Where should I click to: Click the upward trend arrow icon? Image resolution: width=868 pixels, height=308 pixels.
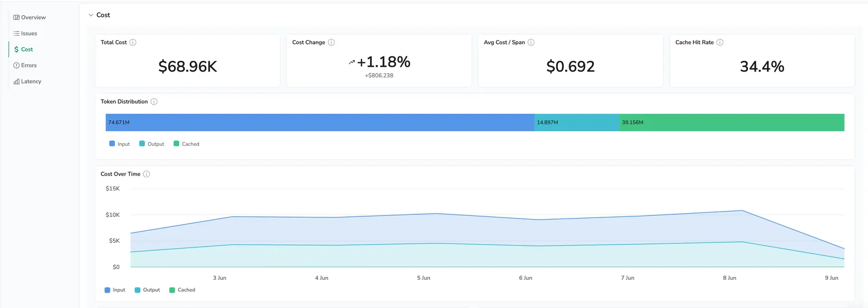coord(352,62)
